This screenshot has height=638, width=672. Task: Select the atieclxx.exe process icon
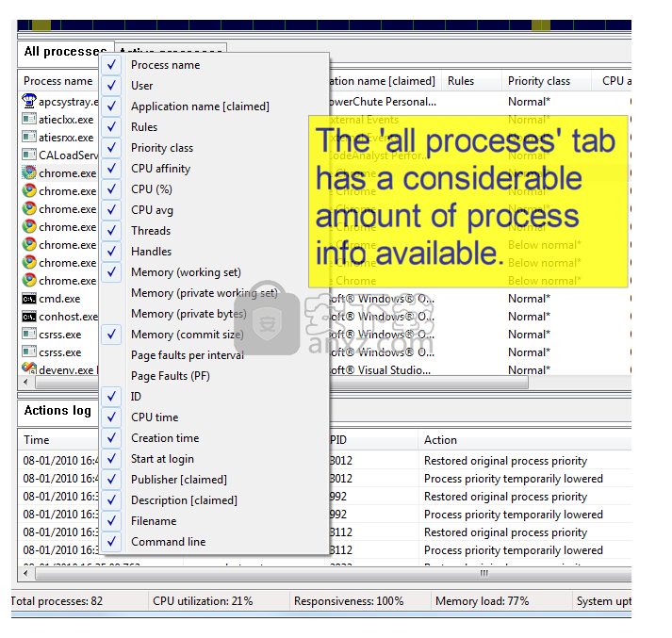coord(29,120)
